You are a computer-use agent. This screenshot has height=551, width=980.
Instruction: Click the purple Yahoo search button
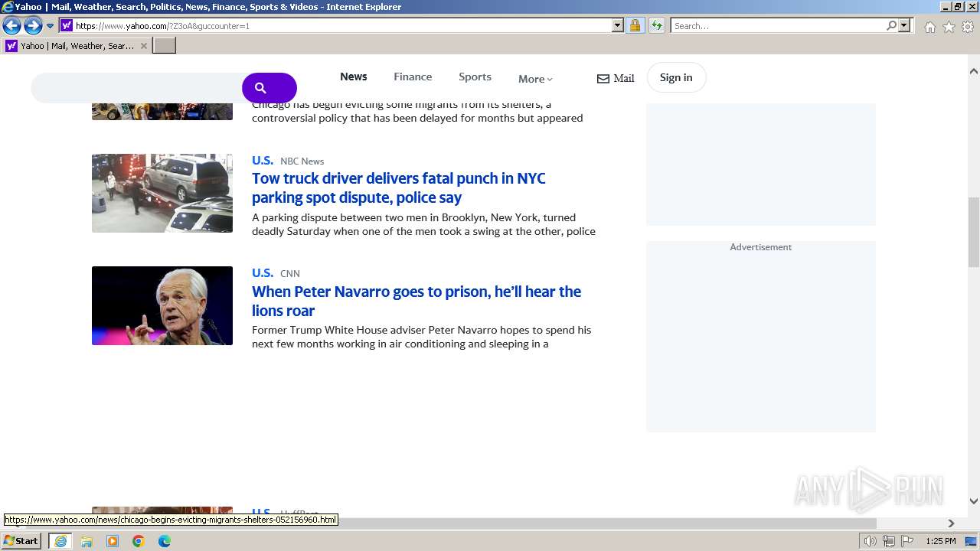pyautogui.click(x=269, y=88)
